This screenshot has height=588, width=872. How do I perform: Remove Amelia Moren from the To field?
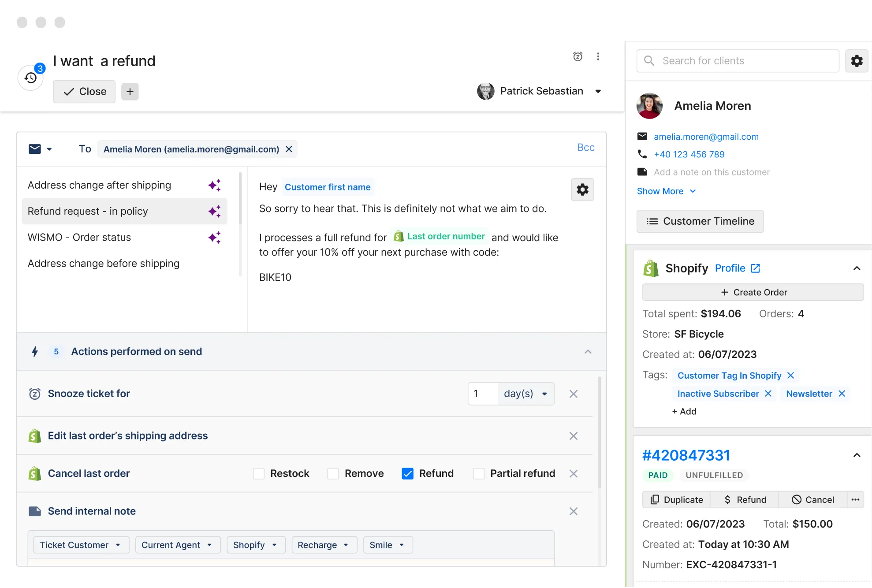click(x=289, y=149)
